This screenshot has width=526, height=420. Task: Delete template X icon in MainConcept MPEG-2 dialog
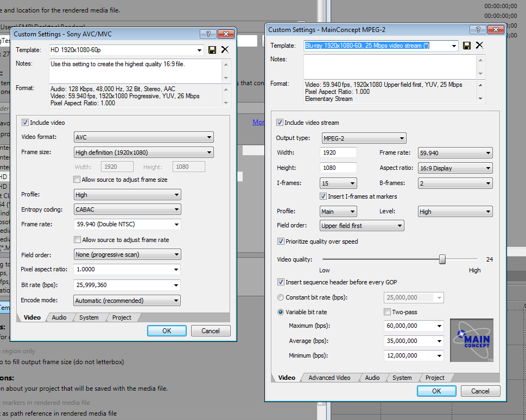[479, 45]
